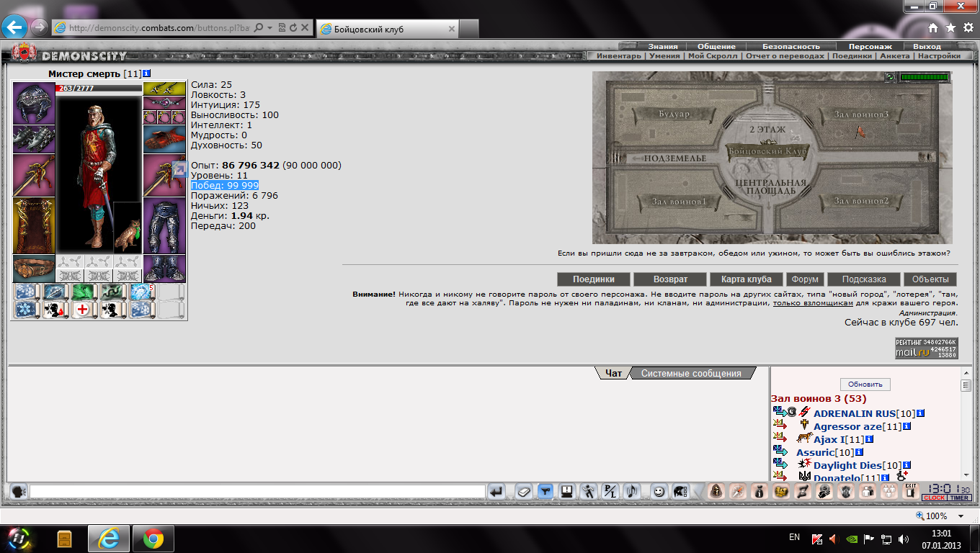Click player name Agressor aze
Viewport: 980px width, 553px height.
[x=847, y=426]
